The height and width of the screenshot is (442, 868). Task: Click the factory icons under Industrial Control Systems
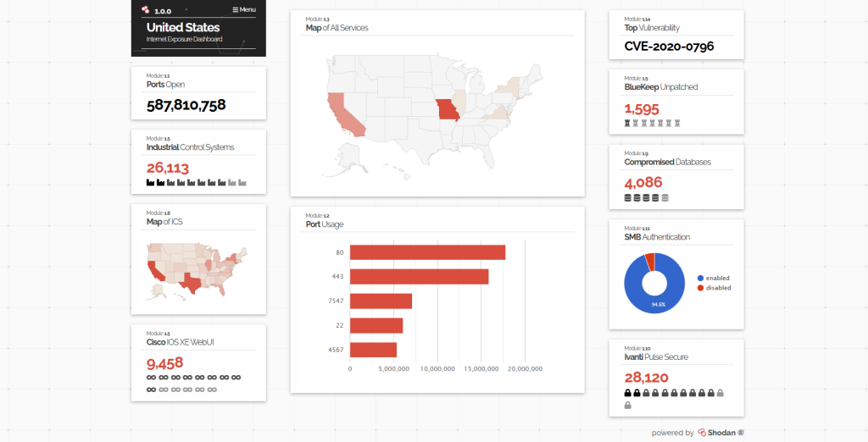pos(196,182)
